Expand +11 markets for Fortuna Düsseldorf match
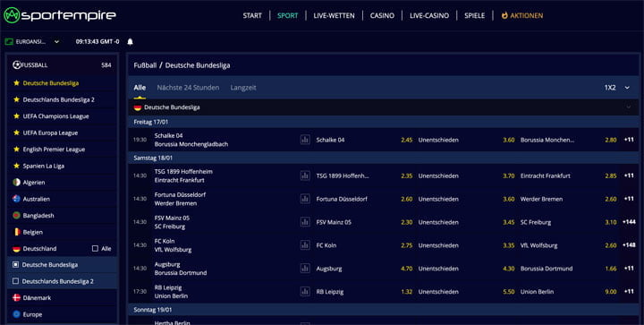The height and width of the screenshot is (325, 644). (x=629, y=199)
